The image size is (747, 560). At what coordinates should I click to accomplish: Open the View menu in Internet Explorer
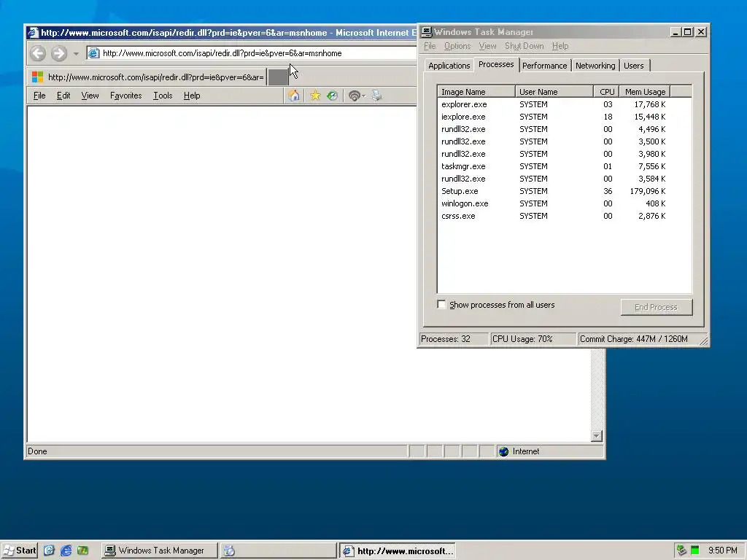pos(90,96)
